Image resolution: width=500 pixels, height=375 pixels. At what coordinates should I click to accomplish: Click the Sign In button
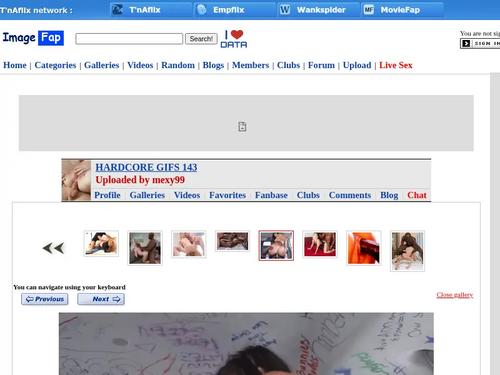pyautogui.click(x=480, y=43)
